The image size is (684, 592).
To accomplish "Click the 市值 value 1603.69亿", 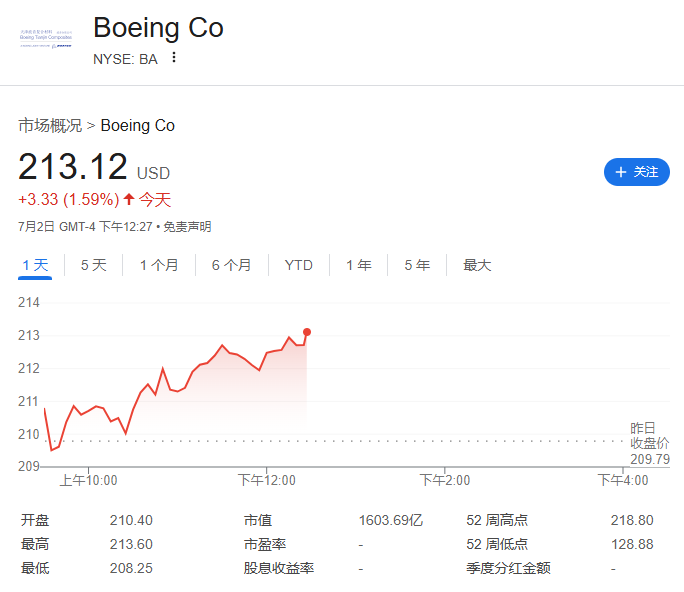I will click(391, 520).
